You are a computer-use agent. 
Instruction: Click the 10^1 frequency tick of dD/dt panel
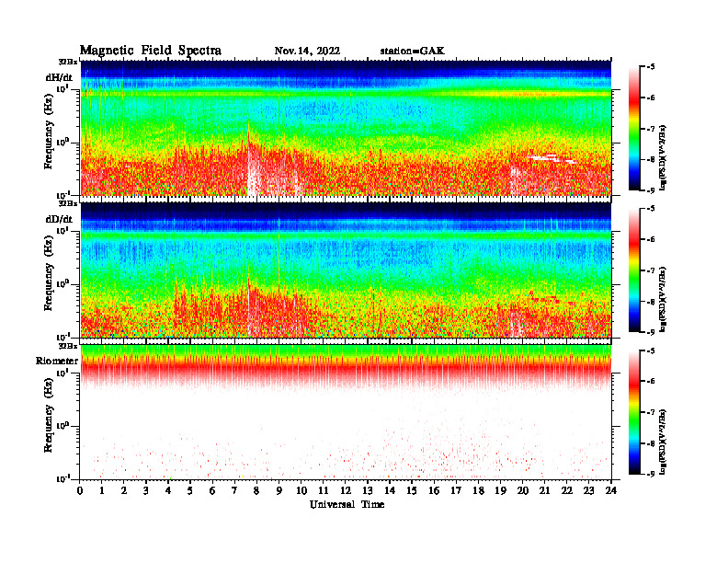63,230
